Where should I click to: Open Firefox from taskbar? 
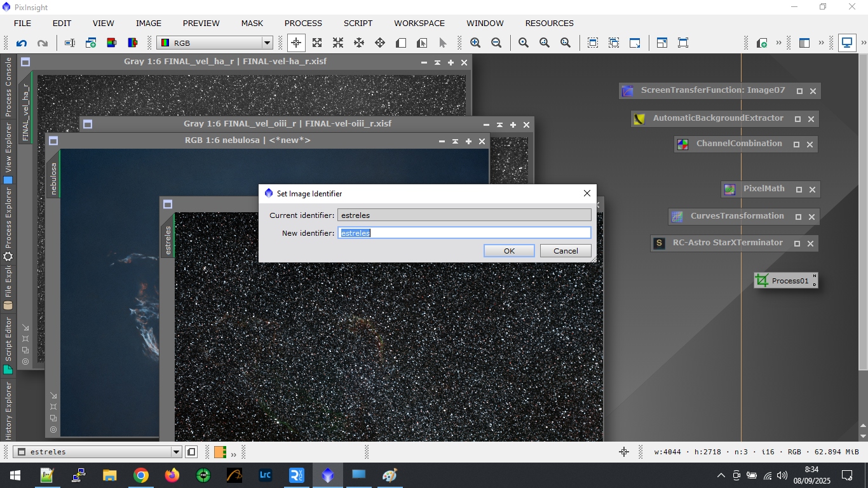point(172,475)
